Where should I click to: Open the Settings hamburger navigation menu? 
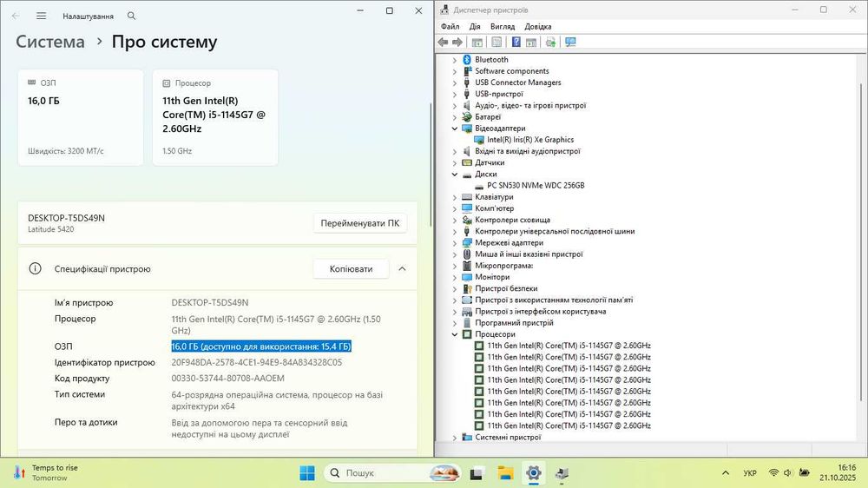[41, 16]
